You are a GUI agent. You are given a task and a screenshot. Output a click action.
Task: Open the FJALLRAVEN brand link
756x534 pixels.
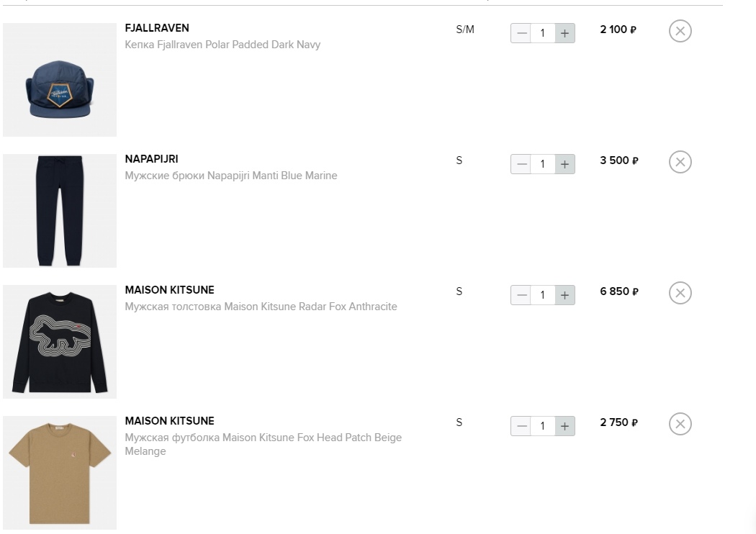[157, 28]
